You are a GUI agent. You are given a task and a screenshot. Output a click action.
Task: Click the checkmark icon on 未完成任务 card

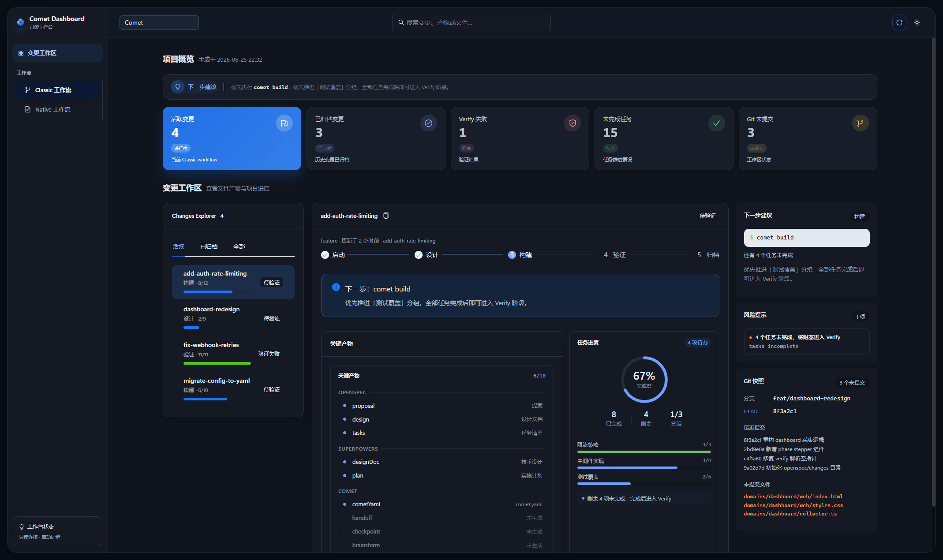(x=716, y=123)
